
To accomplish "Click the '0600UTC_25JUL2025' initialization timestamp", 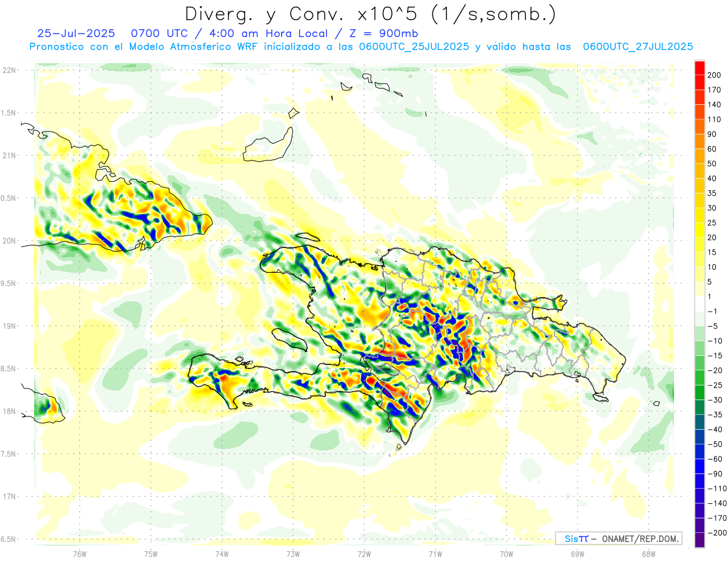I will click(x=414, y=47).
